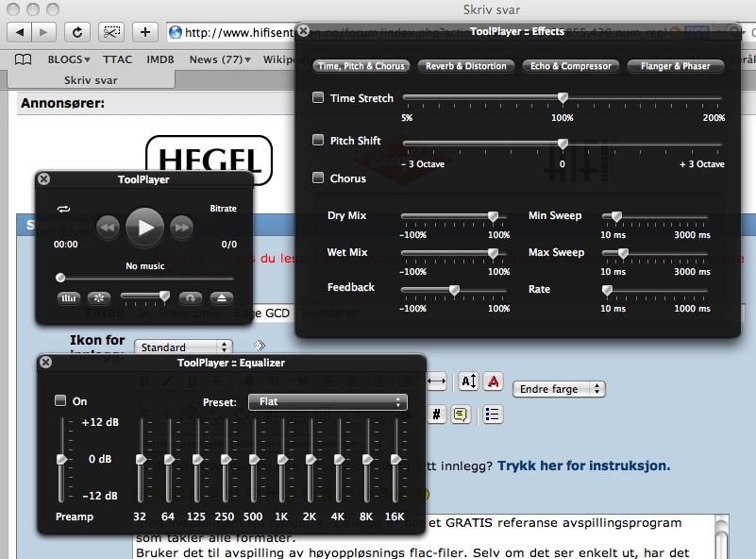The image size is (756, 559).
Task: Expand the BLOGS bookmarks menu
Action: click(x=71, y=59)
